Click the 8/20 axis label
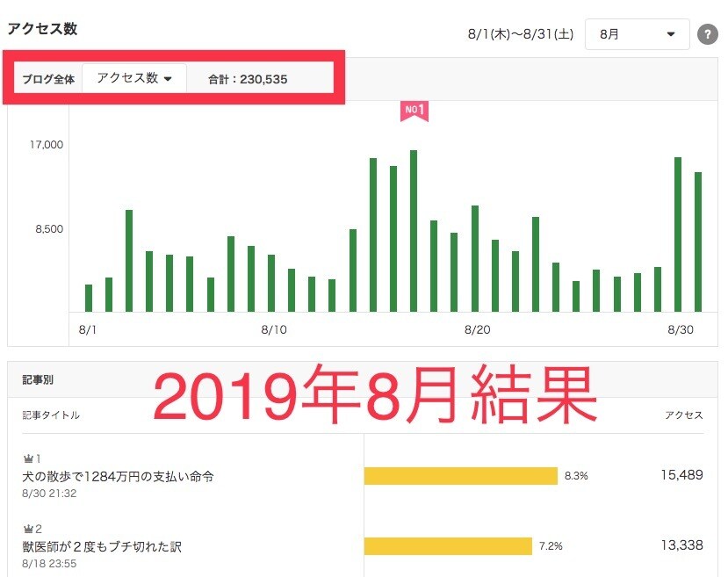Screen dimensions: 728x577 pos(478,330)
